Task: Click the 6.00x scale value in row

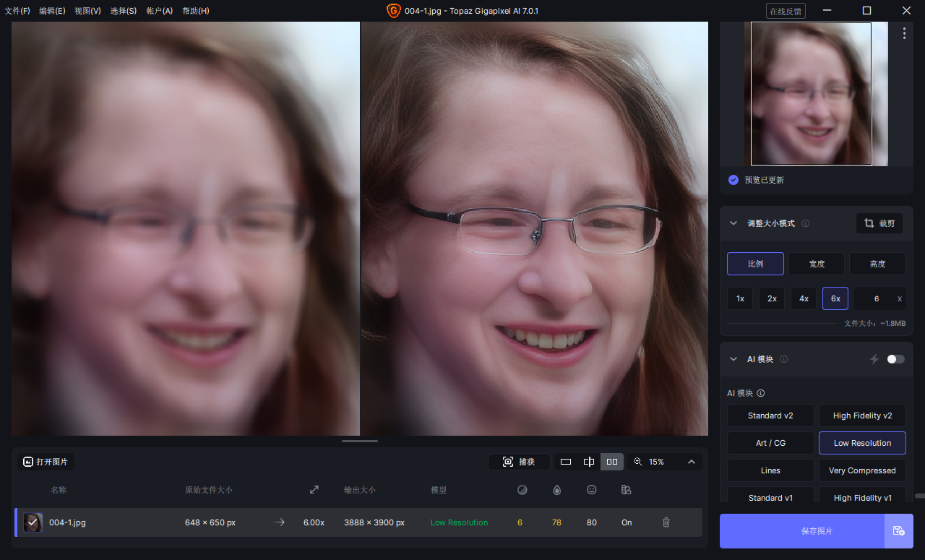Action: [314, 522]
